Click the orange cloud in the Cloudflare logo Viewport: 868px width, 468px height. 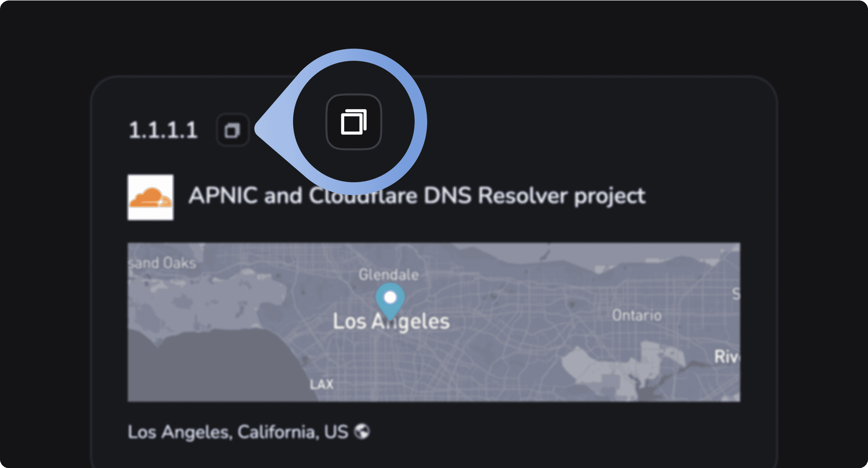pyautogui.click(x=150, y=196)
